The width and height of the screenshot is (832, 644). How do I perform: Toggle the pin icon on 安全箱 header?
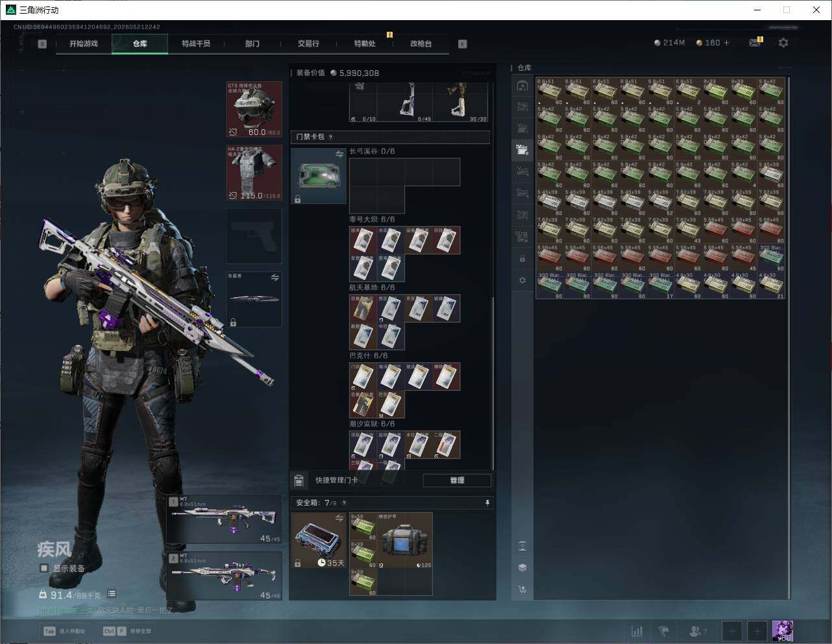487,503
